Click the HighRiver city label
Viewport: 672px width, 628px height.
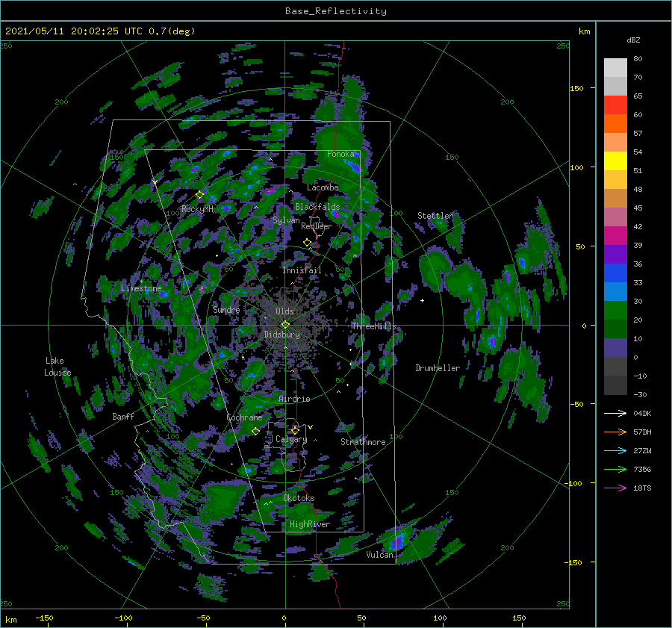310,524
